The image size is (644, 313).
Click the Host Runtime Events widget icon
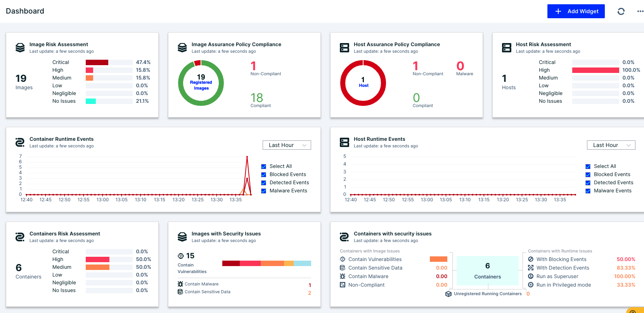(x=345, y=142)
